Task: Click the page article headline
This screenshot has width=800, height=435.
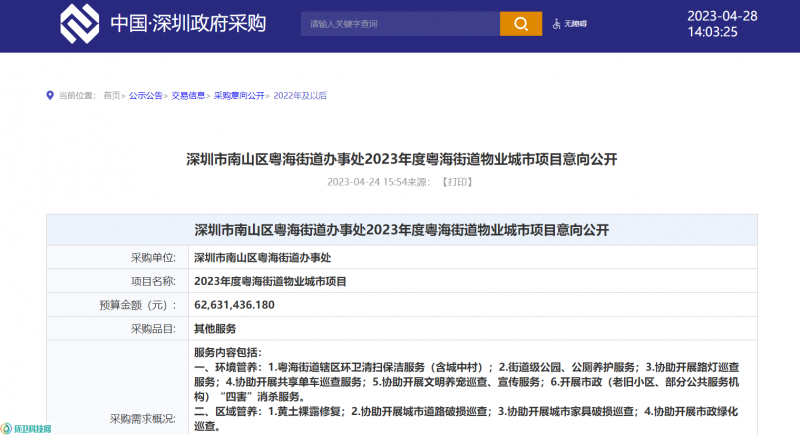Action: [401, 159]
